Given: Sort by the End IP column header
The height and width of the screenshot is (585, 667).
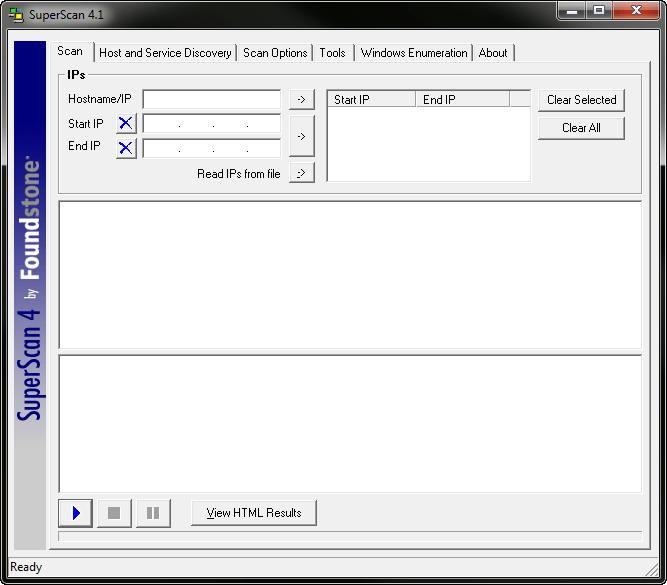Looking at the screenshot, I should pyautogui.click(x=462, y=100).
